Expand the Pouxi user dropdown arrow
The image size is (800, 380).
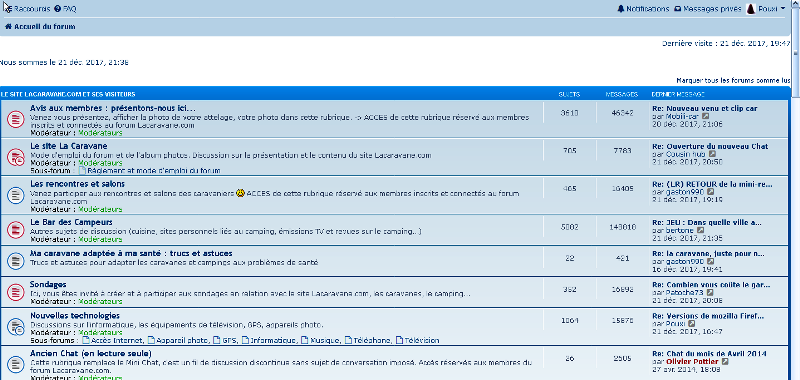click(x=783, y=9)
